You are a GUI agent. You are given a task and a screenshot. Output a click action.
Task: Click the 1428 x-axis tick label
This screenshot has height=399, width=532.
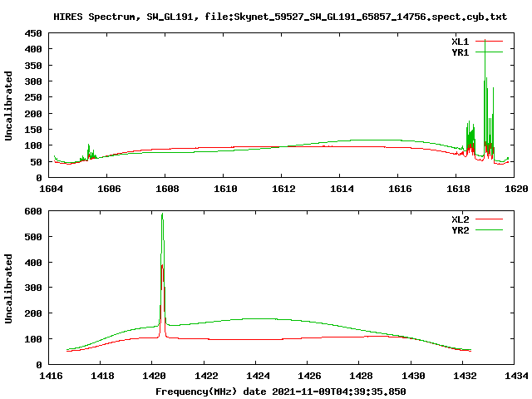[x=361, y=376]
